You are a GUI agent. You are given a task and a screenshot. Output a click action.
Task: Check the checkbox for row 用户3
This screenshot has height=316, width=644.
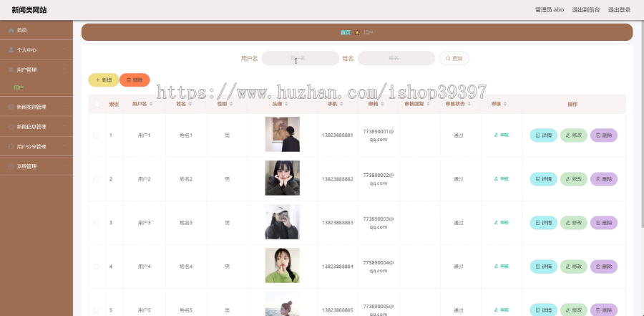click(x=97, y=223)
